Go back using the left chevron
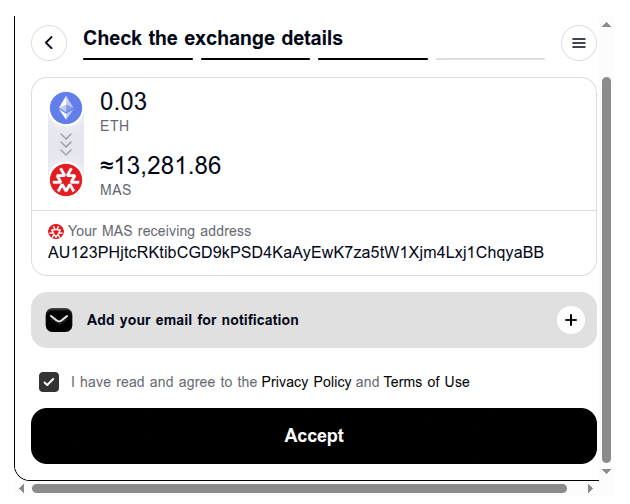This screenshot has height=504, width=630. click(x=49, y=43)
